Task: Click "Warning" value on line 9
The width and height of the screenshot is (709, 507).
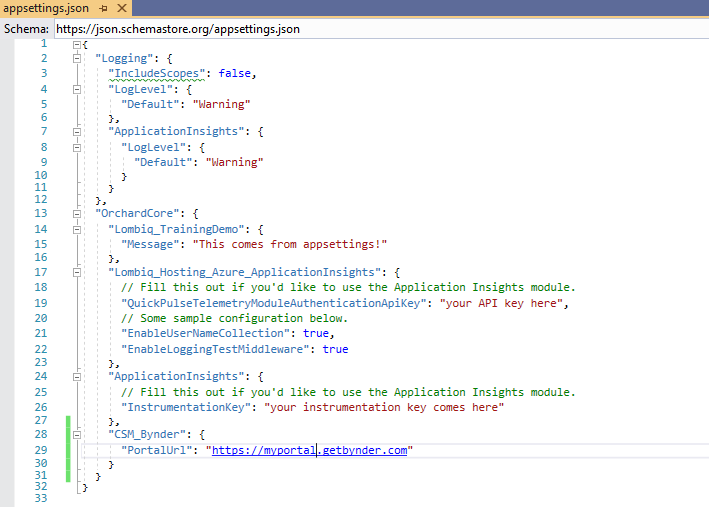Action: coord(234,162)
